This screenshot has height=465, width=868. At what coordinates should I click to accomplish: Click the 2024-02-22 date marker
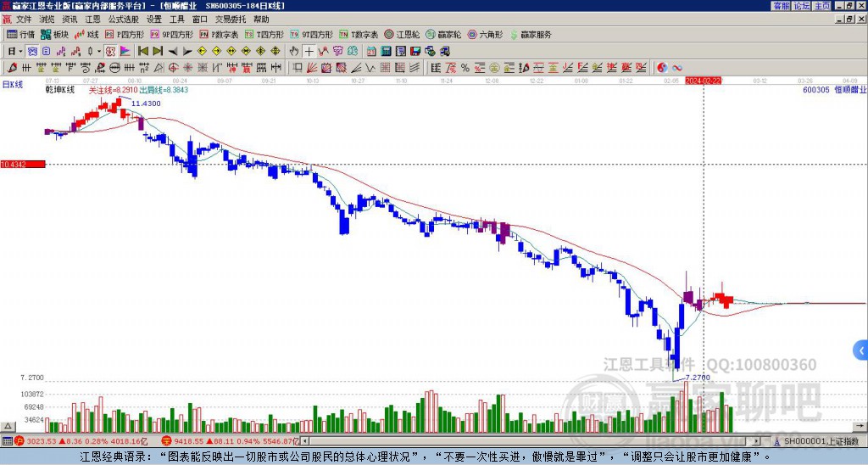(703, 81)
